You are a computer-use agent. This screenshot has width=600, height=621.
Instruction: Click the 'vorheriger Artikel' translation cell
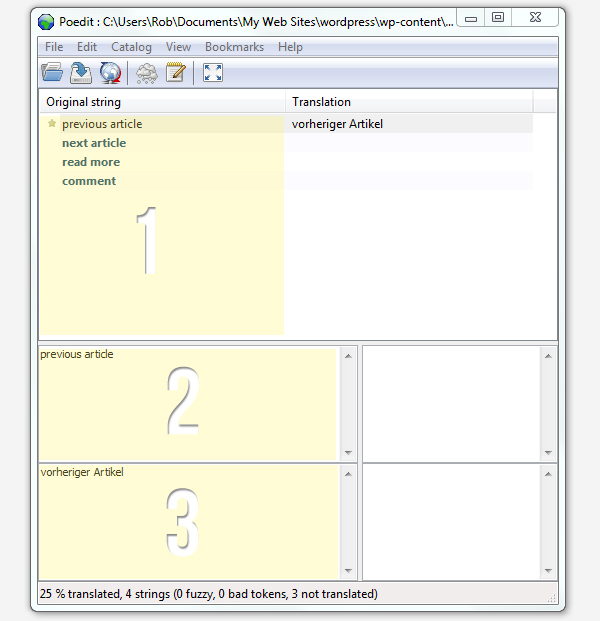[409, 124]
